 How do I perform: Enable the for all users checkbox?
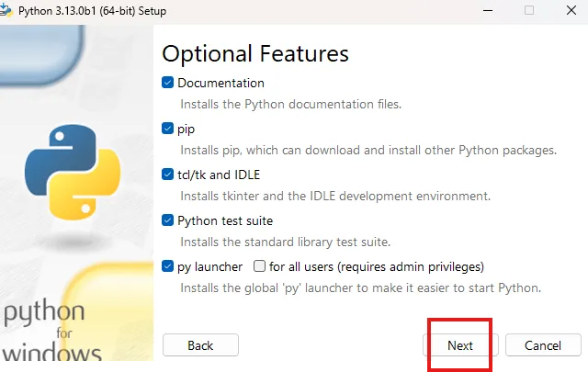(259, 266)
